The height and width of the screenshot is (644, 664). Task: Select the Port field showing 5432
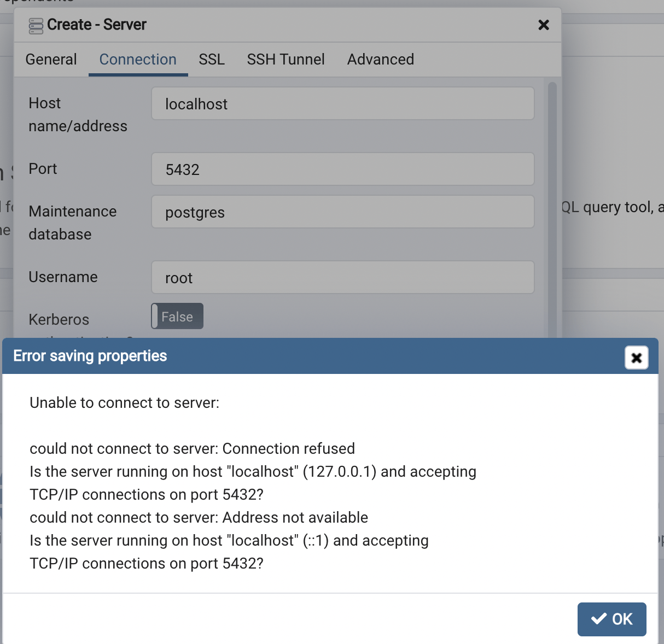pos(342,169)
